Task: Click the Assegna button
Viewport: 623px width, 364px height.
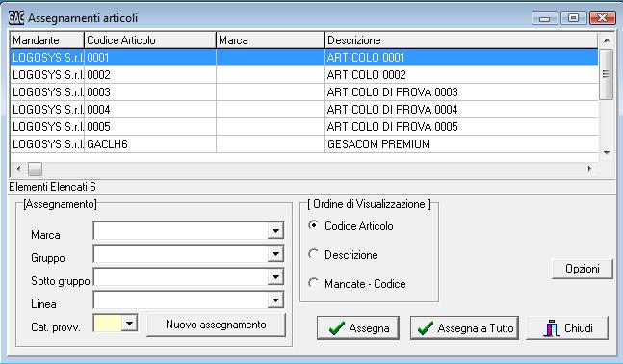Action: (358, 328)
